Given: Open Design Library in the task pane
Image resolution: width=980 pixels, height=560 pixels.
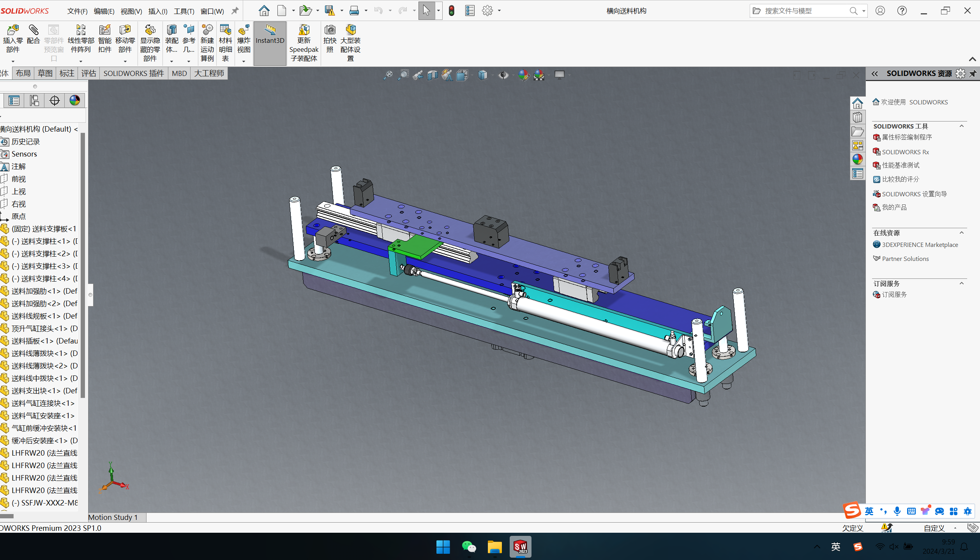Looking at the screenshot, I should [x=857, y=117].
